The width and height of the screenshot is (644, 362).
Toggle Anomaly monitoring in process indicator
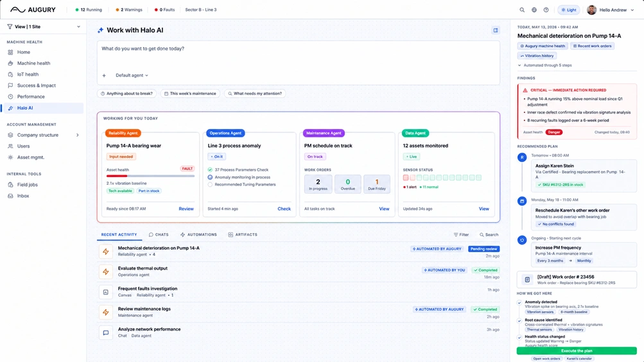click(210, 177)
